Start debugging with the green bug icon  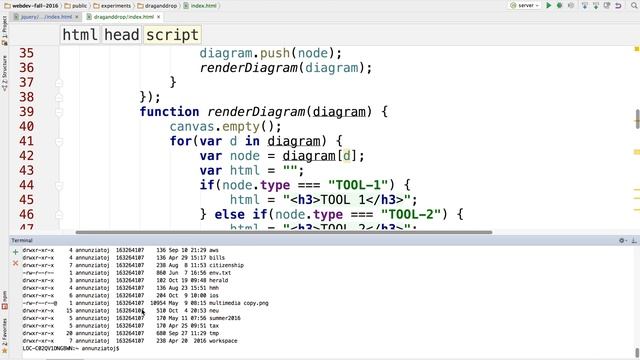pos(560,5)
